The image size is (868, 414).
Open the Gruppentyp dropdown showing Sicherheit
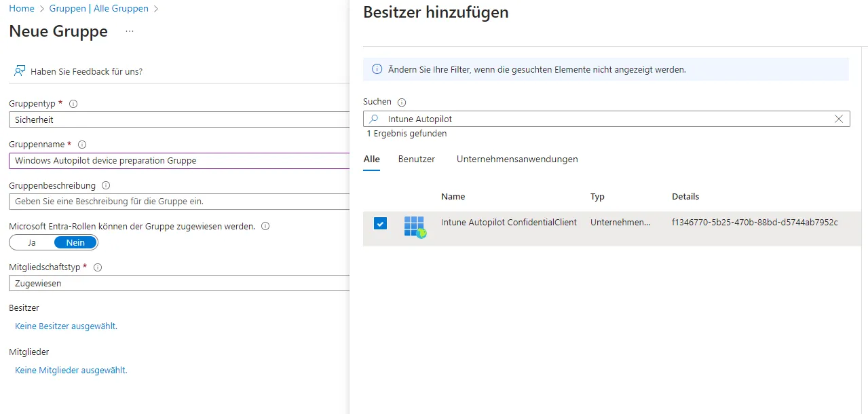(180, 119)
